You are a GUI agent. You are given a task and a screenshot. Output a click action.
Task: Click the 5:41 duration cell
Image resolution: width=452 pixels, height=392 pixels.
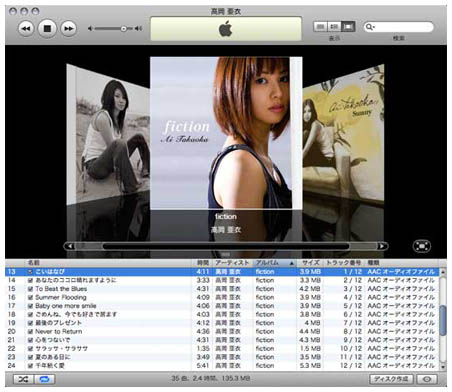(203, 366)
